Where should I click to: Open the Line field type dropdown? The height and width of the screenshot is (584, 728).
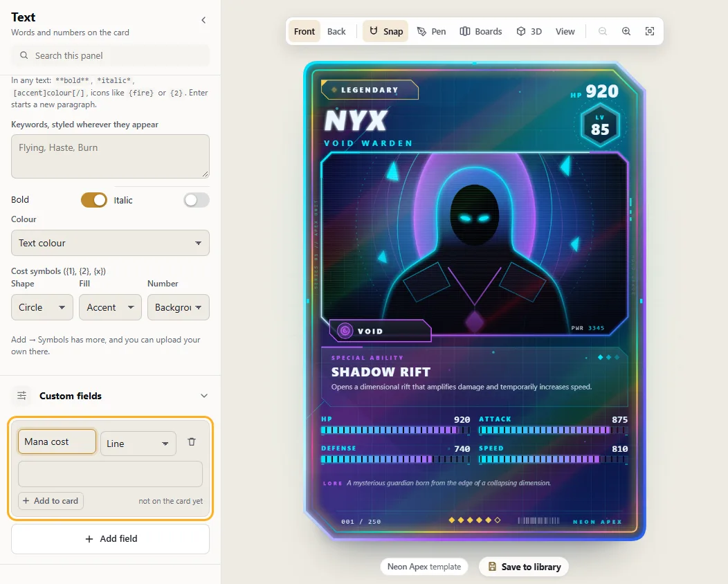(138, 444)
